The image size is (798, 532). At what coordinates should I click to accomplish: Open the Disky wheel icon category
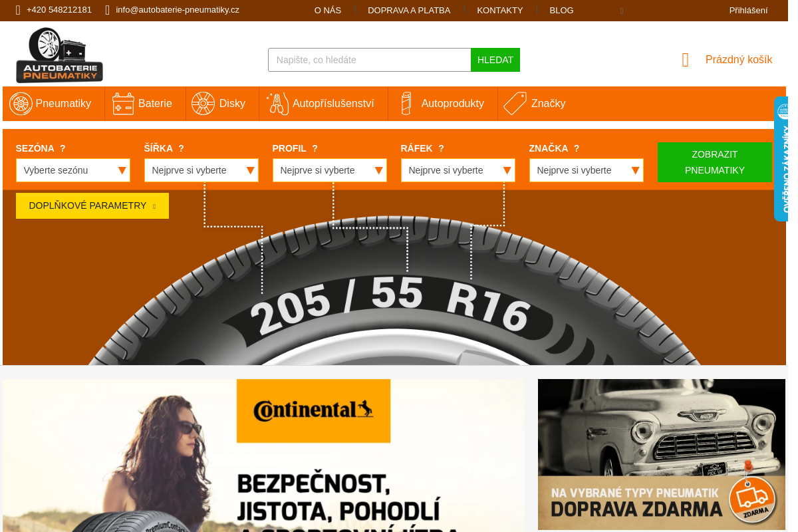(x=203, y=104)
